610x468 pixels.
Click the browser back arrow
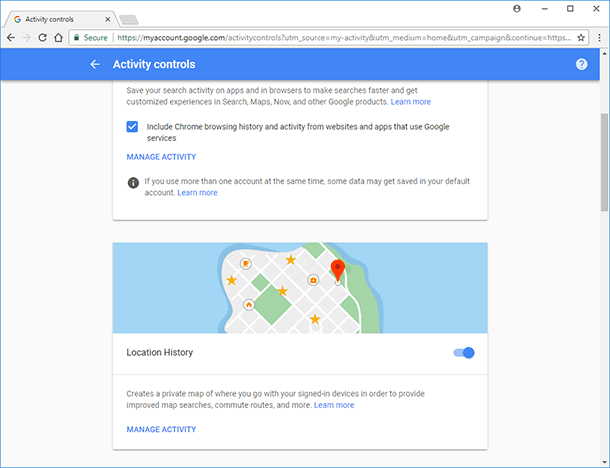pyautogui.click(x=11, y=38)
